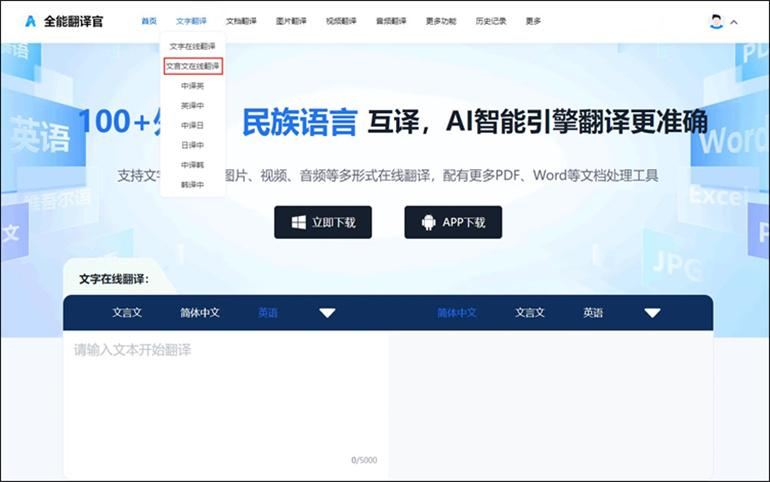The image size is (770, 482).
Task: Click the 全能翻译官 logo icon
Action: tap(30, 21)
